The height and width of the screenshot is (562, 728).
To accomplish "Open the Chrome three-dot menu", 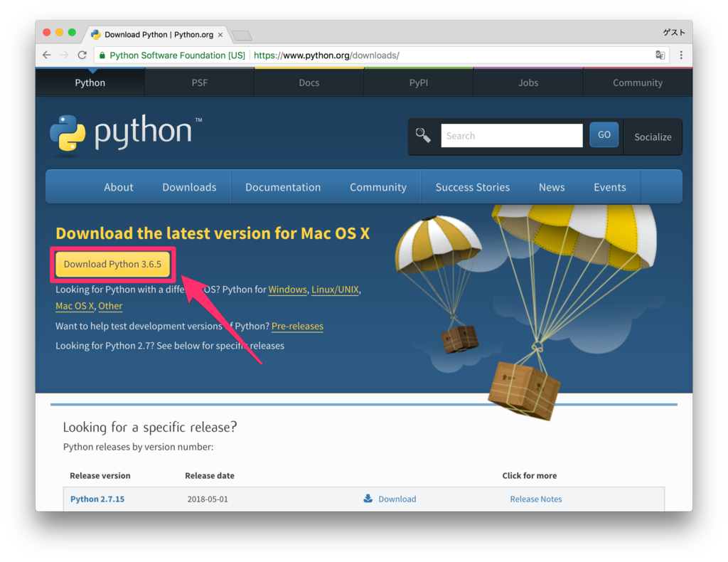I will [x=681, y=55].
